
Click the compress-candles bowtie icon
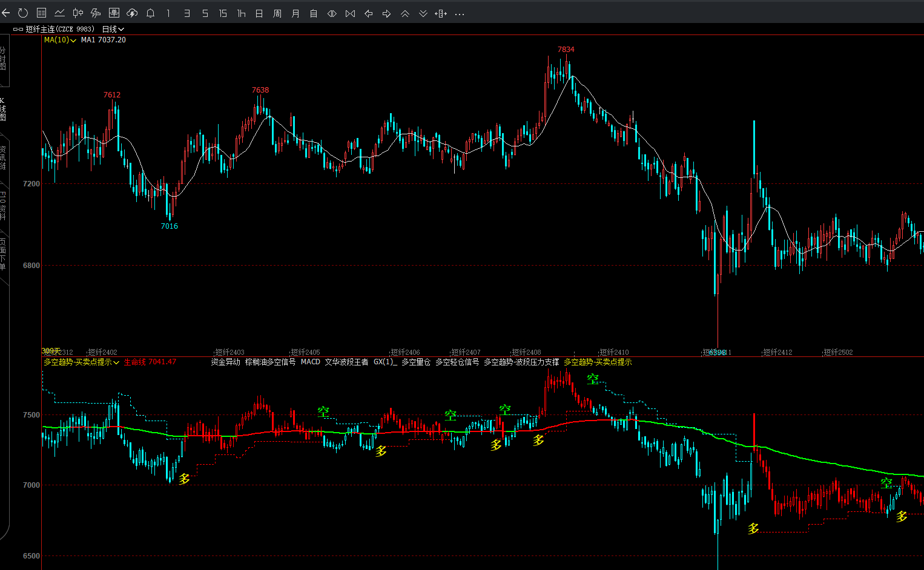[x=350, y=13]
